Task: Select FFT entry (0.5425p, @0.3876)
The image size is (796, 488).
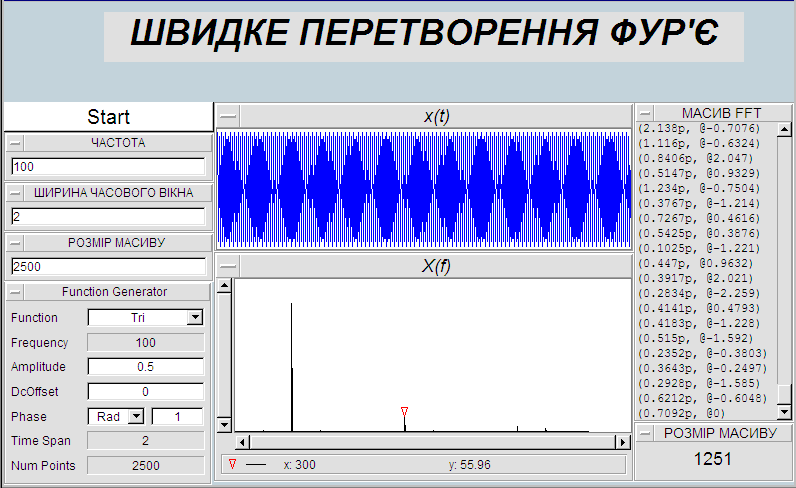Action: click(x=699, y=234)
